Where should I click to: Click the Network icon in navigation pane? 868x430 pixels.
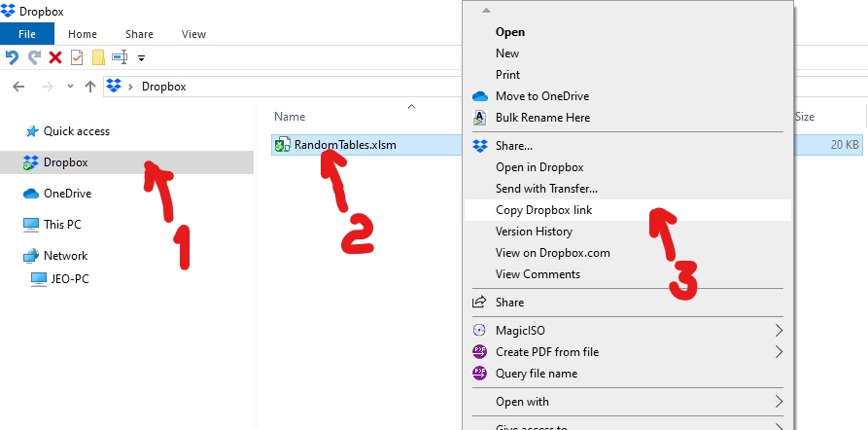[x=31, y=256]
